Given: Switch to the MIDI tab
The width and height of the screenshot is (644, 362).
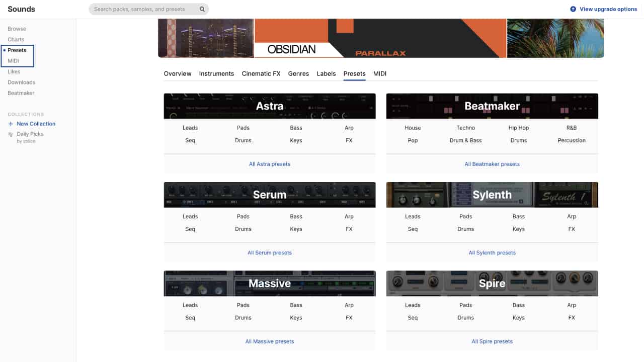Looking at the screenshot, I should pyautogui.click(x=380, y=73).
